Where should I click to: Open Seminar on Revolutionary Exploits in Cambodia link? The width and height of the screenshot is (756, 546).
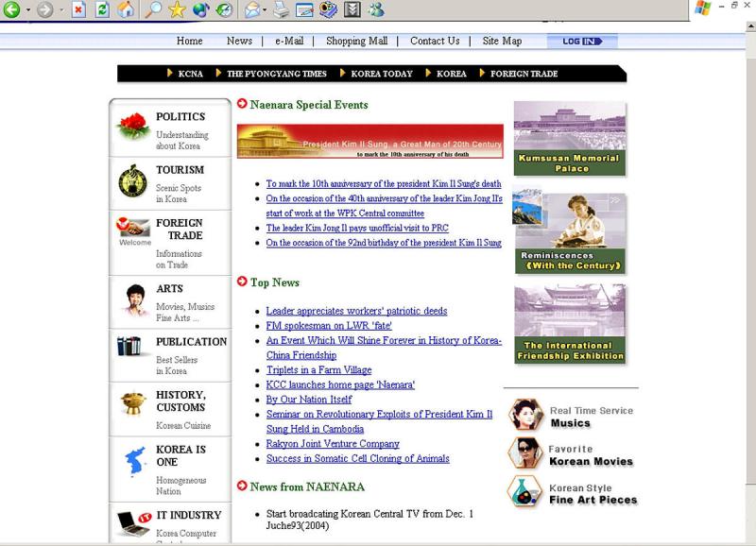tap(380, 421)
